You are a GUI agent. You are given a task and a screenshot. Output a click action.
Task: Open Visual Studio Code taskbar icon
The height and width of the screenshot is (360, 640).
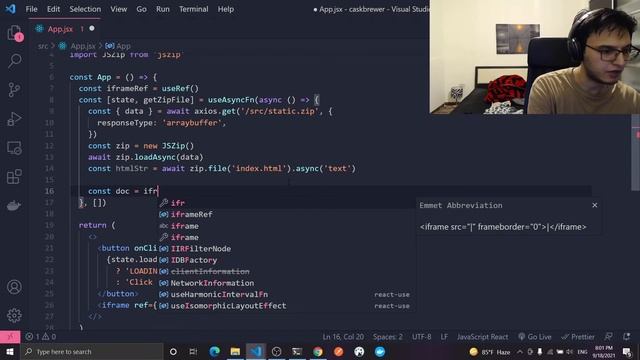pos(256,351)
